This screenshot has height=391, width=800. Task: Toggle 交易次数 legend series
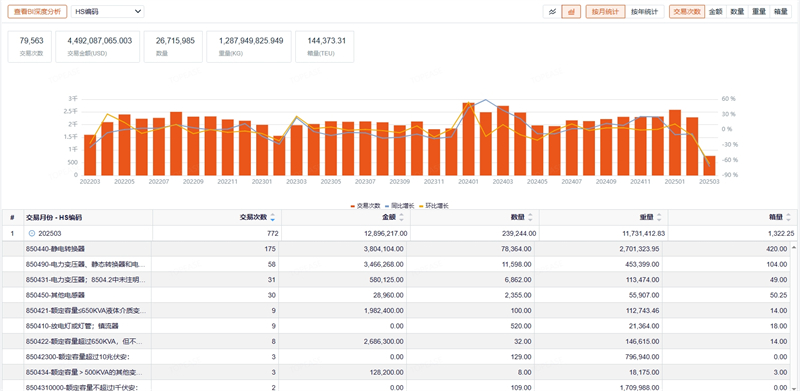pos(365,206)
